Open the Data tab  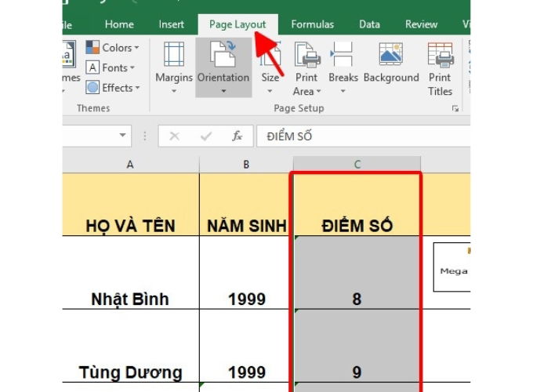369,24
